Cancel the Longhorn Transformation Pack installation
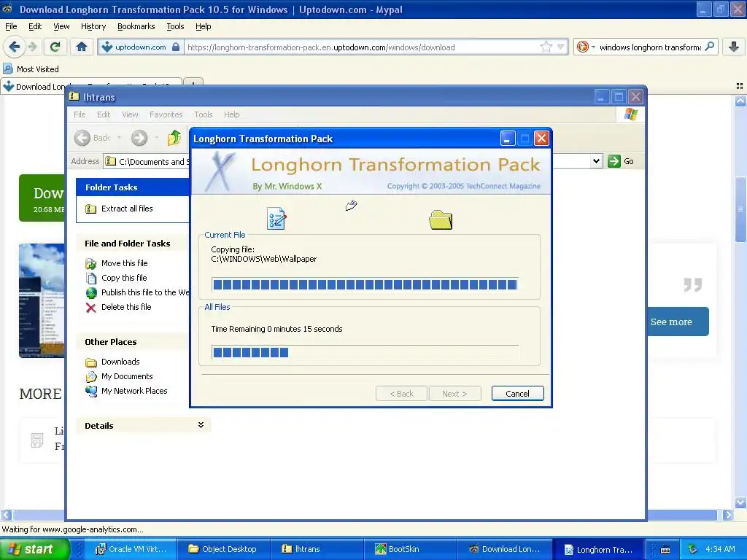The width and height of the screenshot is (747, 560). coord(517,393)
